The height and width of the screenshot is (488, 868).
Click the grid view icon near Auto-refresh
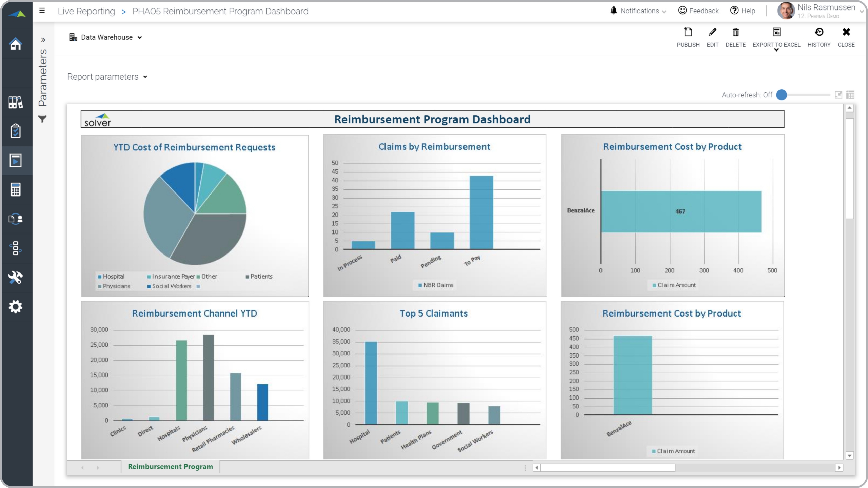click(x=850, y=95)
